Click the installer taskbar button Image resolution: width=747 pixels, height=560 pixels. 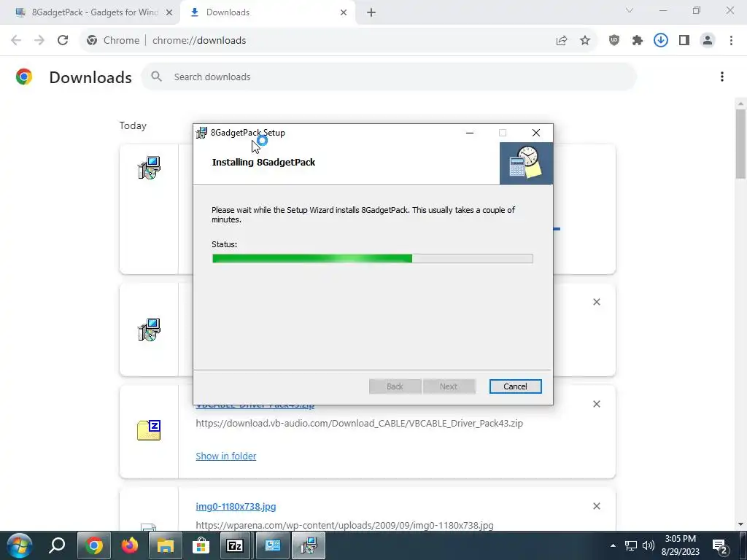pos(309,545)
